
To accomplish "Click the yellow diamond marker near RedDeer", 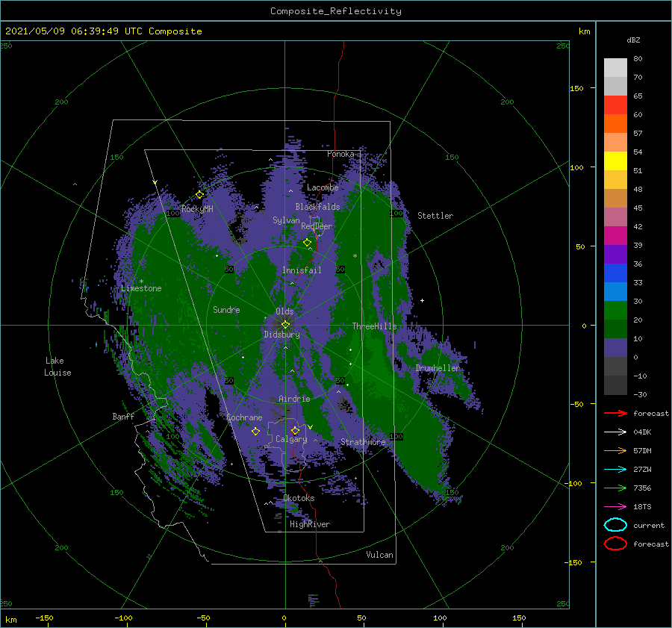I will click(307, 243).
